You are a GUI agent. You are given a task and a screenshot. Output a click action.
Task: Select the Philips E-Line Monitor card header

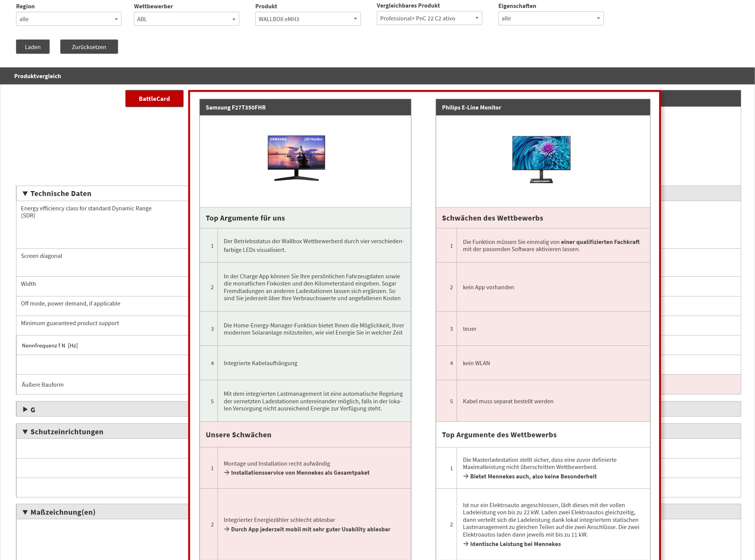point(543,107)
